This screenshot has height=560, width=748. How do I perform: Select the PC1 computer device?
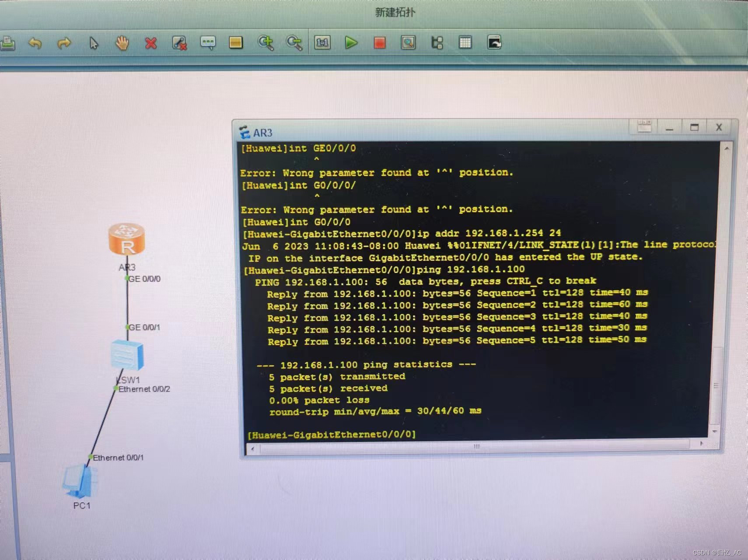80,481
